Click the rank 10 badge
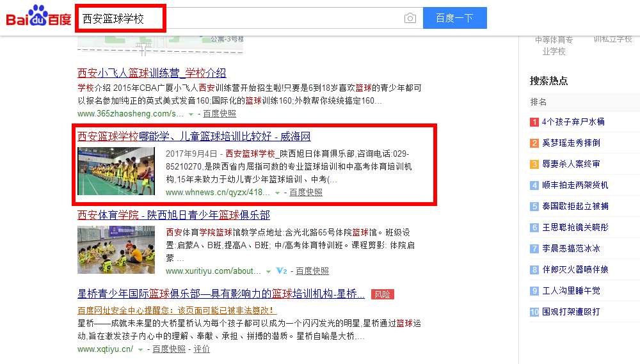Image resolution: width=640 pixels, height=364 pixels. 534,312
